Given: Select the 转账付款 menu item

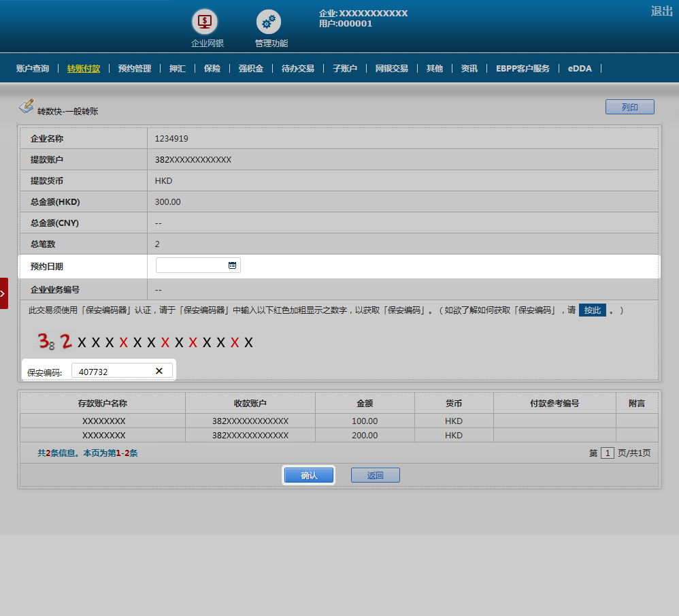Looking at the screenshot, I should [84, 69].
